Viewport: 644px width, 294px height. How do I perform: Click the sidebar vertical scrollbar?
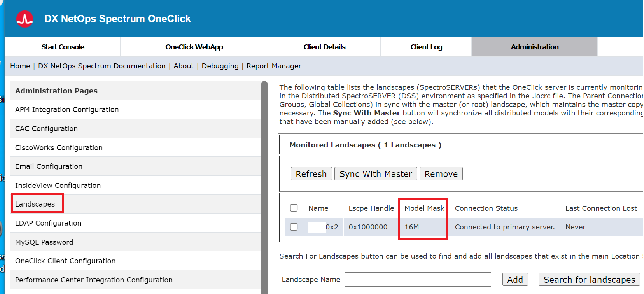[x=264, y=187]
